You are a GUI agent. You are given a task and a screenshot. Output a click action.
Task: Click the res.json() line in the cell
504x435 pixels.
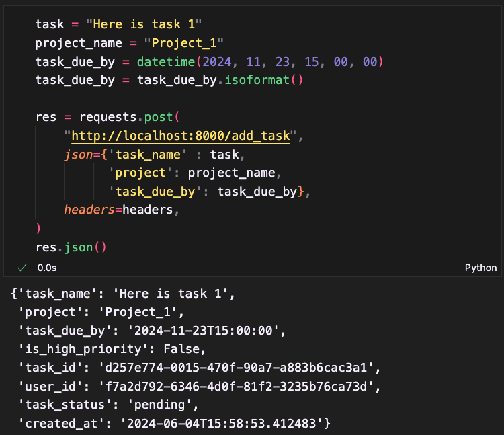point(71,247)
